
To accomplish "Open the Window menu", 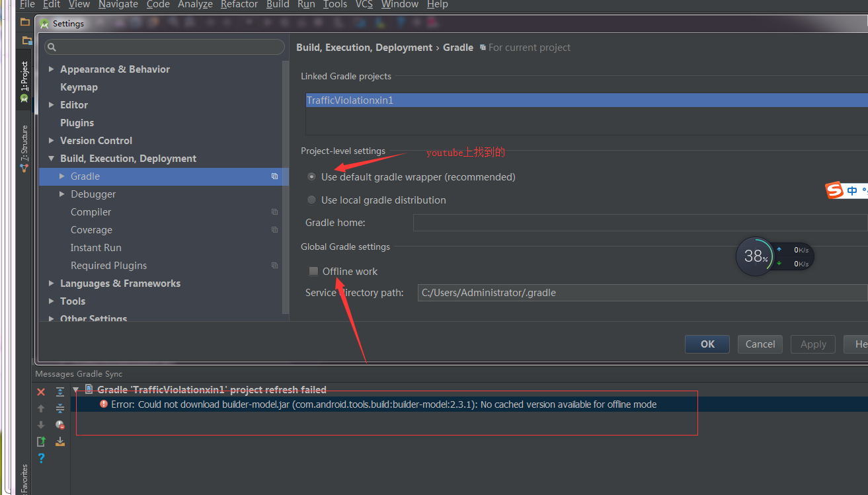I will tap(399, 5).
